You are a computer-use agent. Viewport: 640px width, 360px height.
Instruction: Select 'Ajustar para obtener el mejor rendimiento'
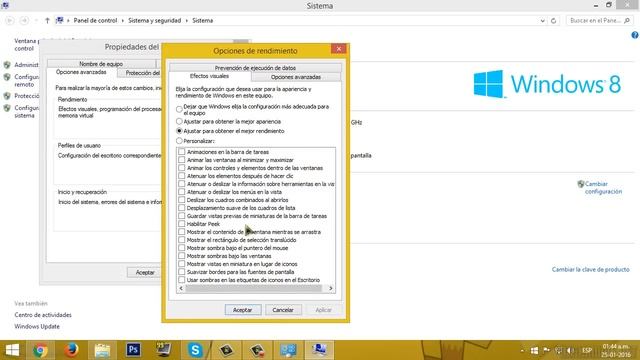179,131
